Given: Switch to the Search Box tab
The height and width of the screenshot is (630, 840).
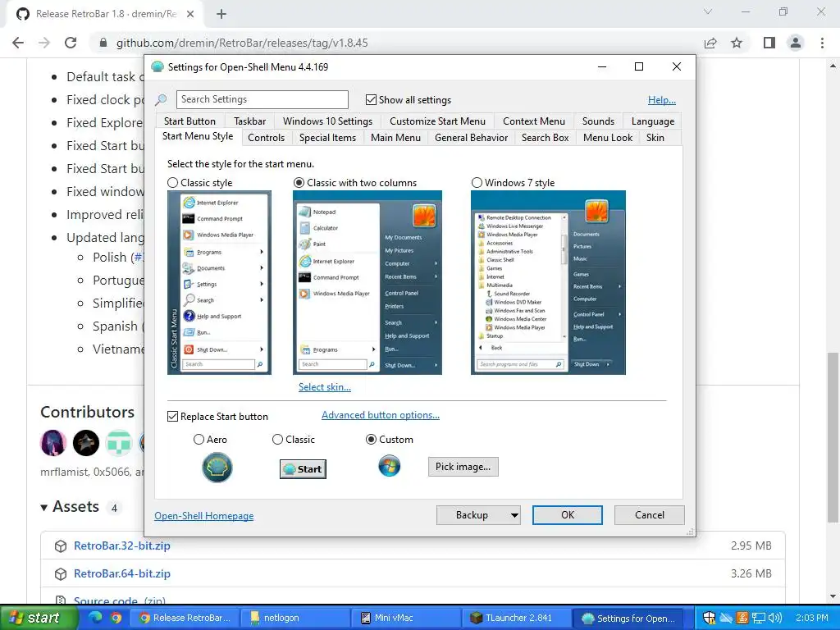Looking at the screenshot, I should coord(545,138).
